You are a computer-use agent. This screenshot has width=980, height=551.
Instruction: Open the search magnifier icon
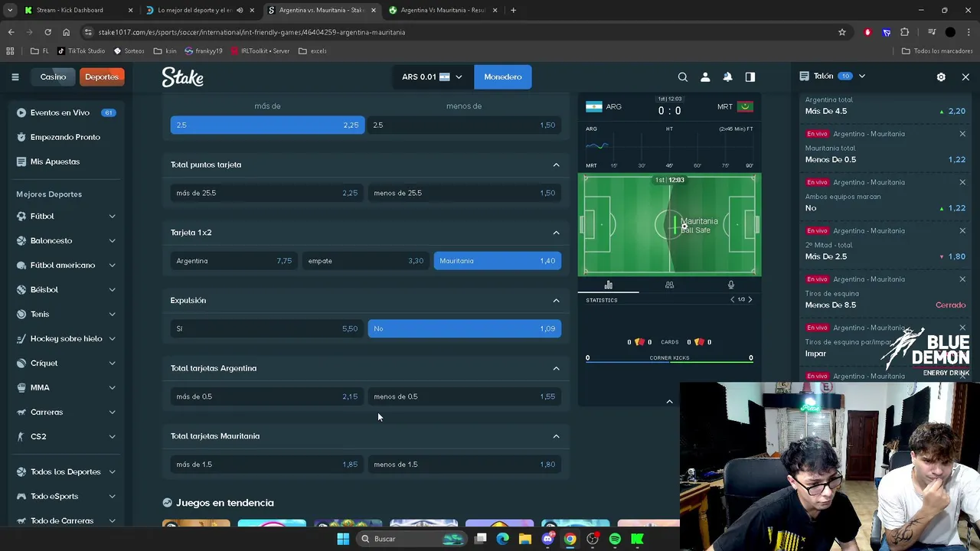(x=683, y=77)
